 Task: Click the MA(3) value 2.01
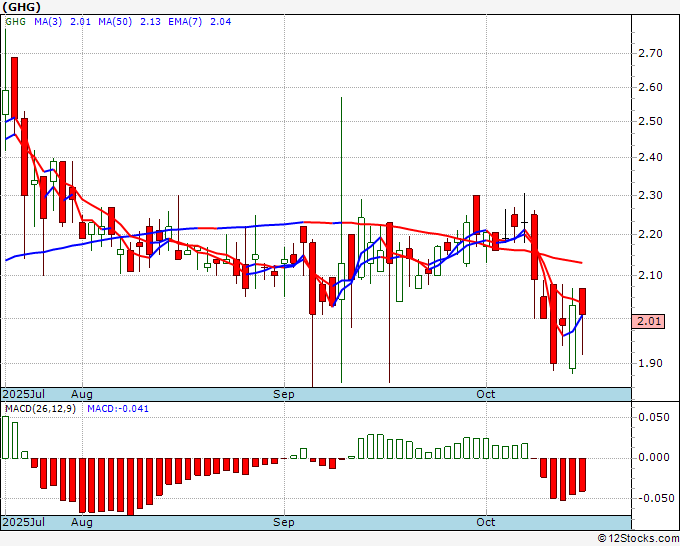tap(80, 22)
